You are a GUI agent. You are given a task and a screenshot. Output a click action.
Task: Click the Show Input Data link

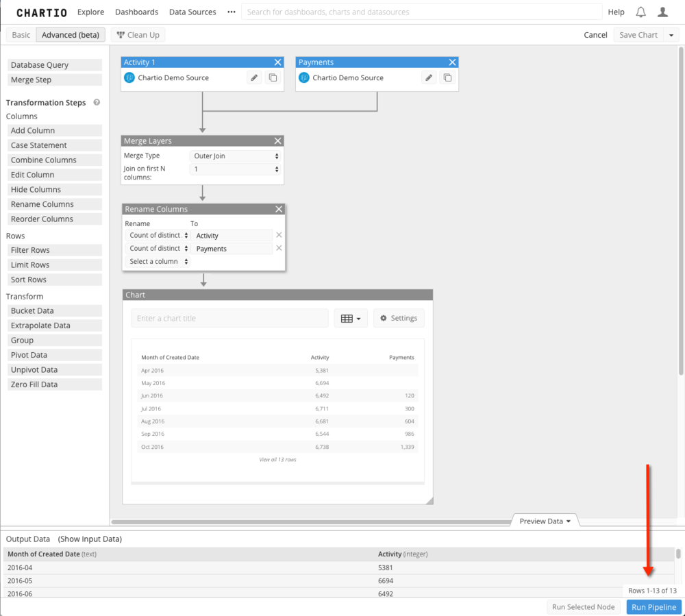90,539
